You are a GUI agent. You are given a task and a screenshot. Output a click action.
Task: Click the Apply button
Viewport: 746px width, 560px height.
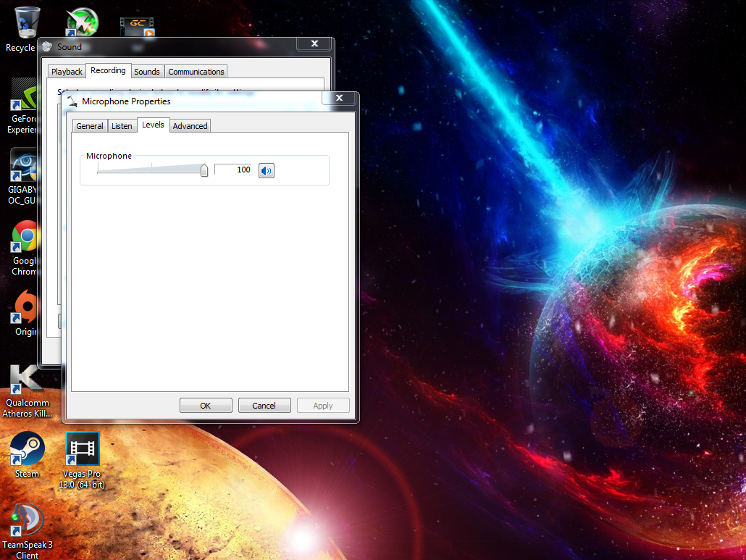(x=323, y=406)
